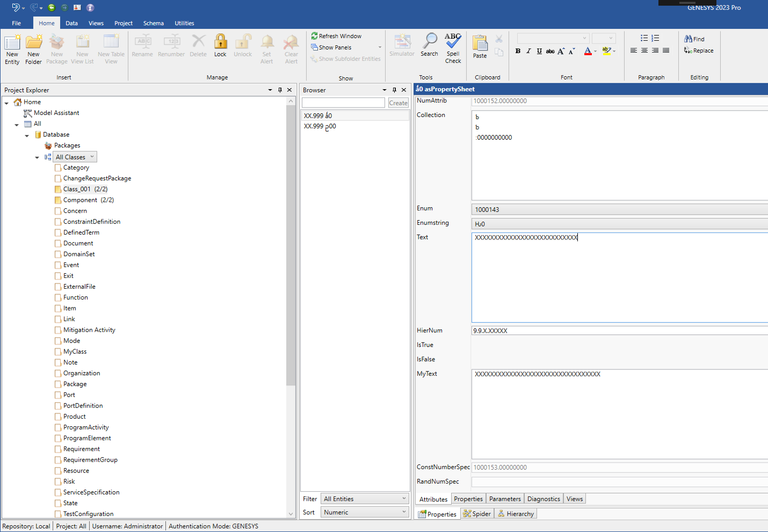Open the Schema ribbon tab
The width and height of the screenshot is (768, 532).
click(153, 23)
